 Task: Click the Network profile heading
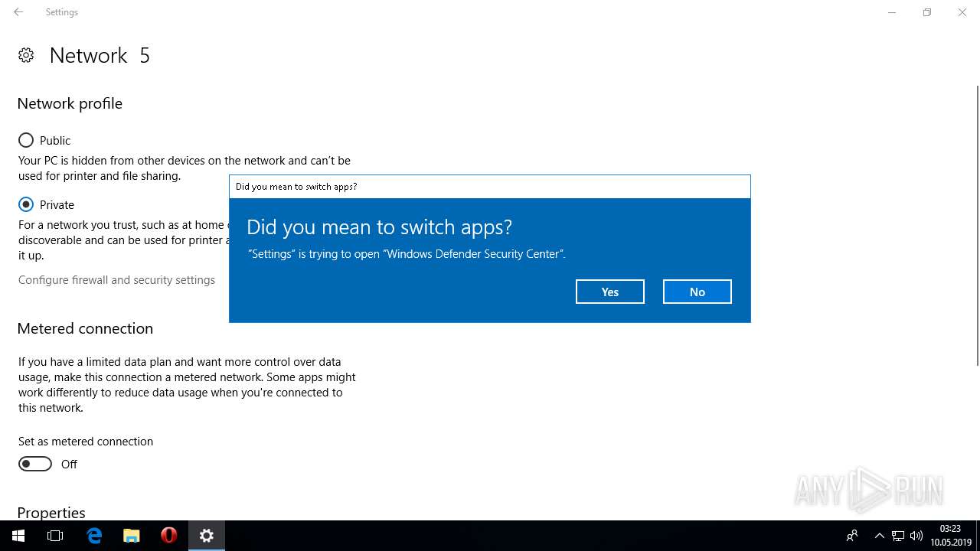click(70, 103)
